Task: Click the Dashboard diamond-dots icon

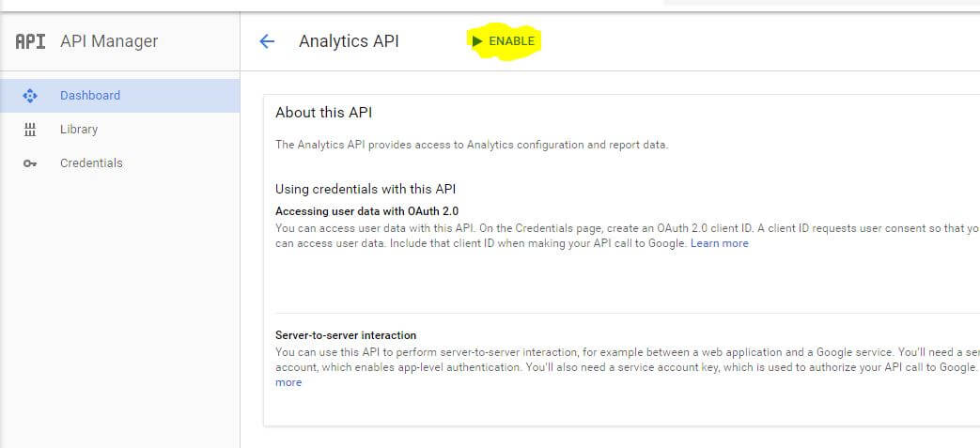Action: (x=30, y=96)
